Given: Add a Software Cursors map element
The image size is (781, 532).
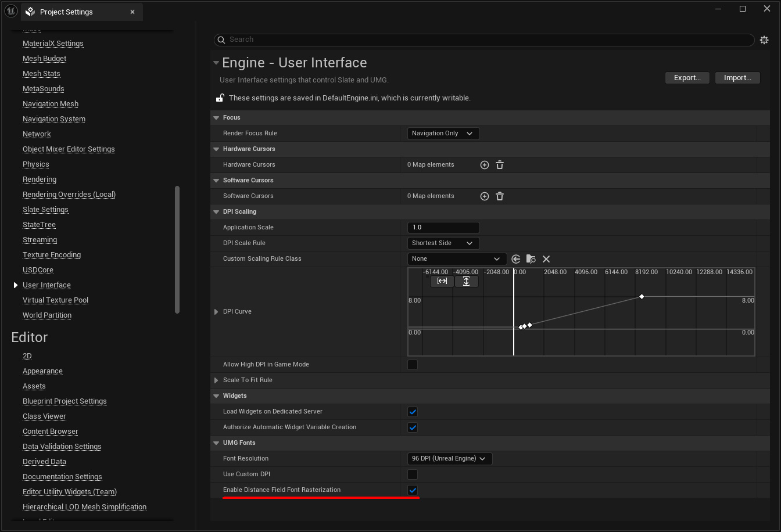Looking at the screenshot, I should (485, 196).
